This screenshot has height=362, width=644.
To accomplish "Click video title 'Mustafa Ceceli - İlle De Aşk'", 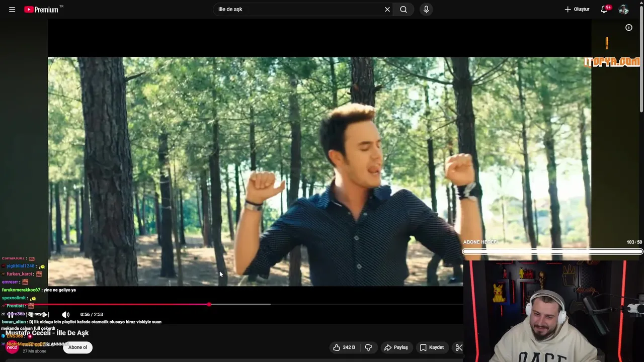I will click(47, 333).
